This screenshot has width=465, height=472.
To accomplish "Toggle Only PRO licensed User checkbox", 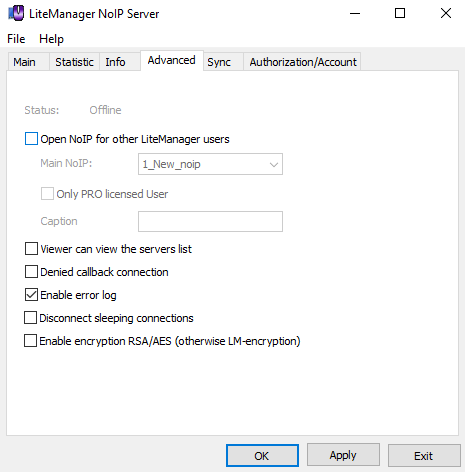I will (x=47, y=194).
